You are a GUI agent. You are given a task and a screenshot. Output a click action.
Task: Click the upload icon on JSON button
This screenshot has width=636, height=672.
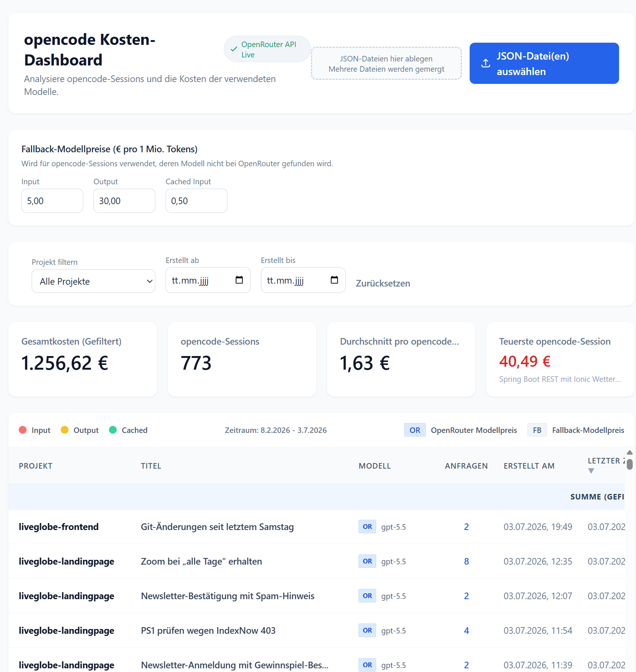[486, 63]
